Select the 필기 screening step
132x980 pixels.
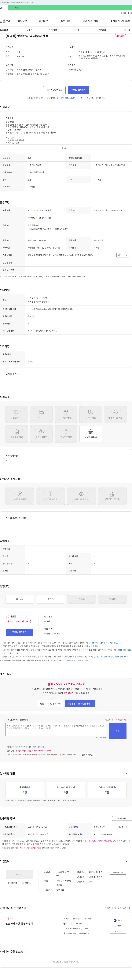[x=81, y=599]
